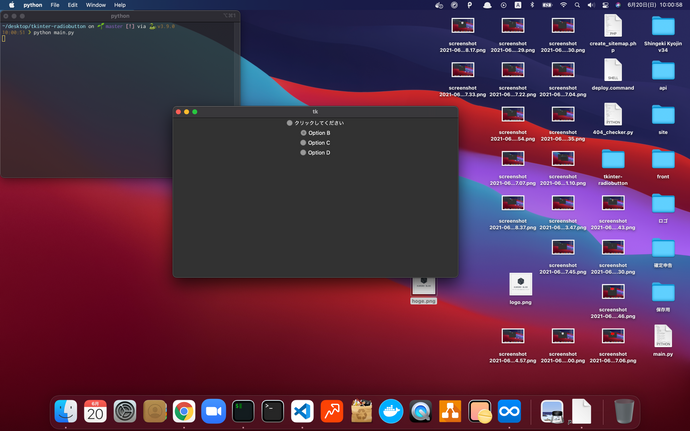Viewport: 690px width, 431px height.
Task: Open the Window menu
Action: pyautogui.click(x=95, y=5)
